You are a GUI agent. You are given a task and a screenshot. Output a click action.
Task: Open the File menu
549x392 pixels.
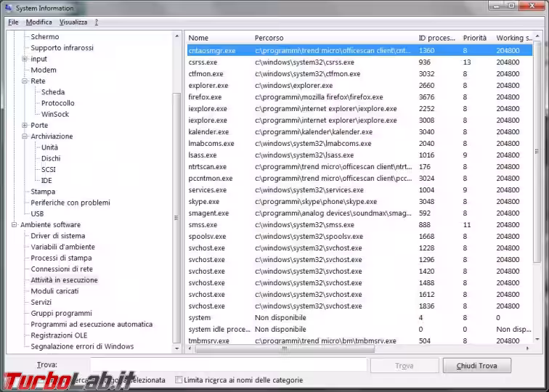click(x=13, y=22)
